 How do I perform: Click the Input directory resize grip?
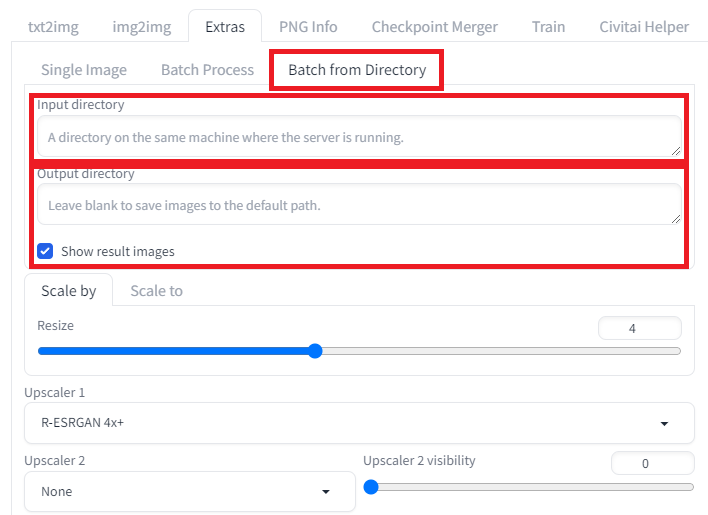point(675,151)
